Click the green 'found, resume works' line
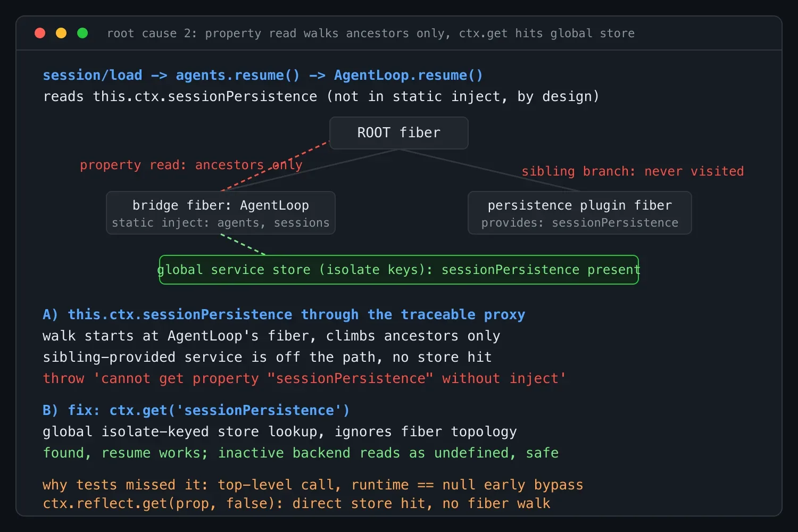Image resolution: width=798 pixels, height=532 pixels. point(301,453)
